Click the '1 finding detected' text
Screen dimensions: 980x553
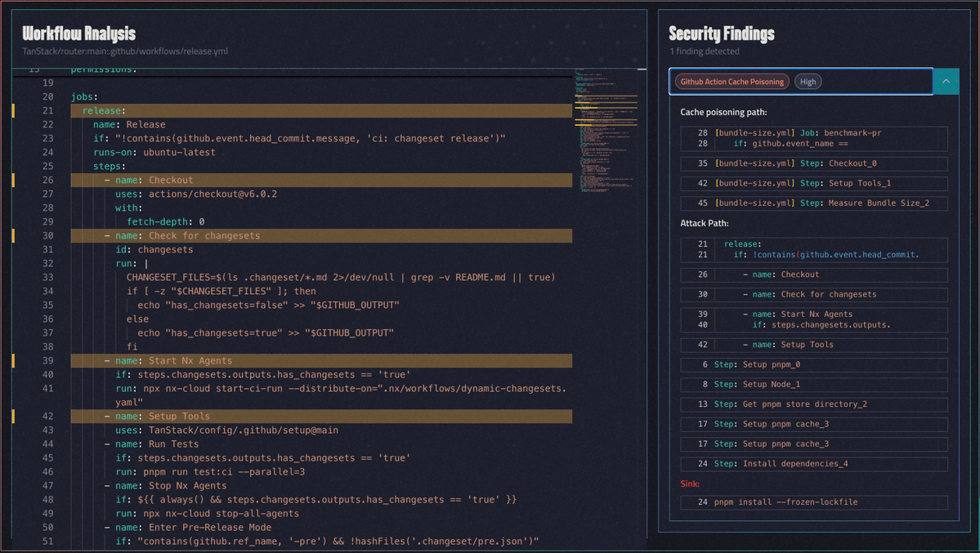(x=705, y=51)
